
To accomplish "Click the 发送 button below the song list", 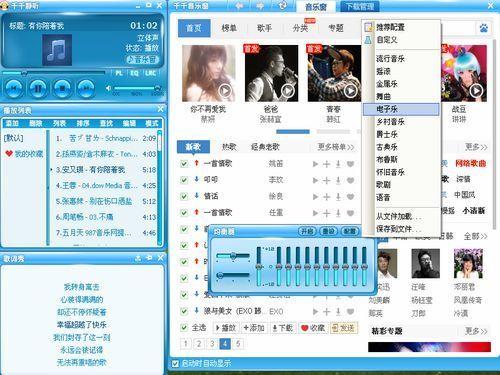I will pyautogui.click(x=343, y=328).
